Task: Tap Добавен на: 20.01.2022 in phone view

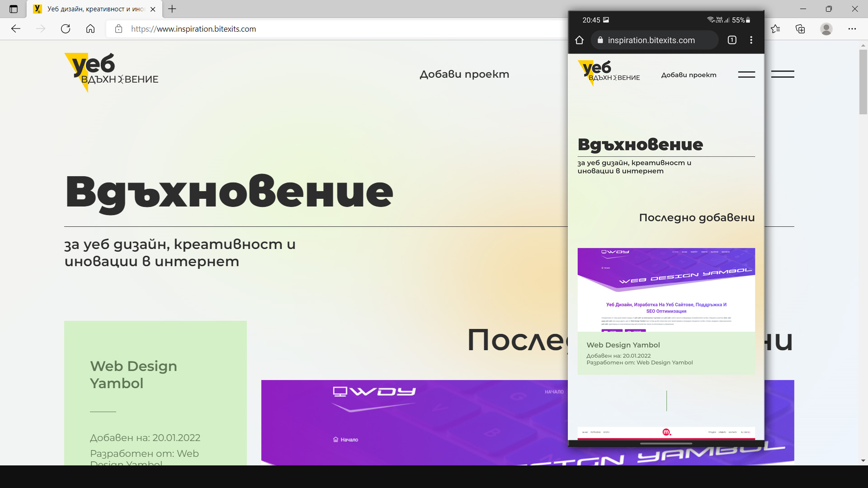Action: (x=618, y=356)
